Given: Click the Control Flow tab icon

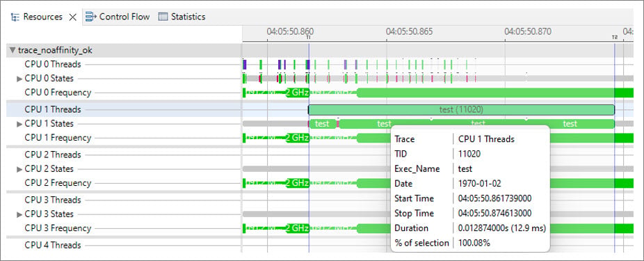Looking at the screenshot, I should (90, 17).
